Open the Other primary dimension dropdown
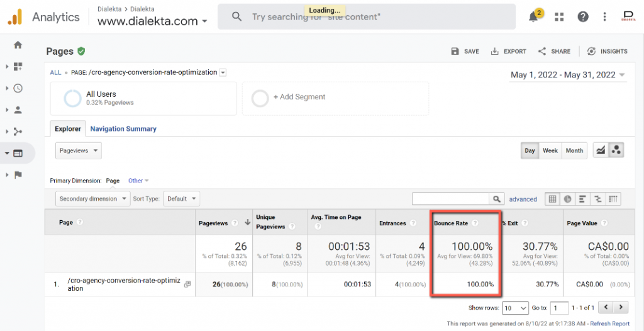Image resolution: width=644 pixels, height=331 pixels. [x=138, y=181]
